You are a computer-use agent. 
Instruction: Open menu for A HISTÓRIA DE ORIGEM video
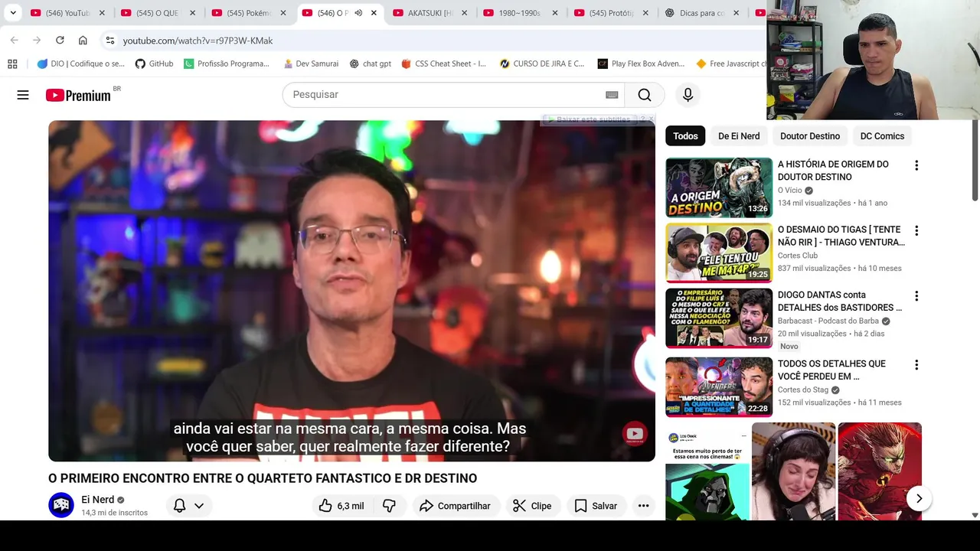(x=916, y=165)
